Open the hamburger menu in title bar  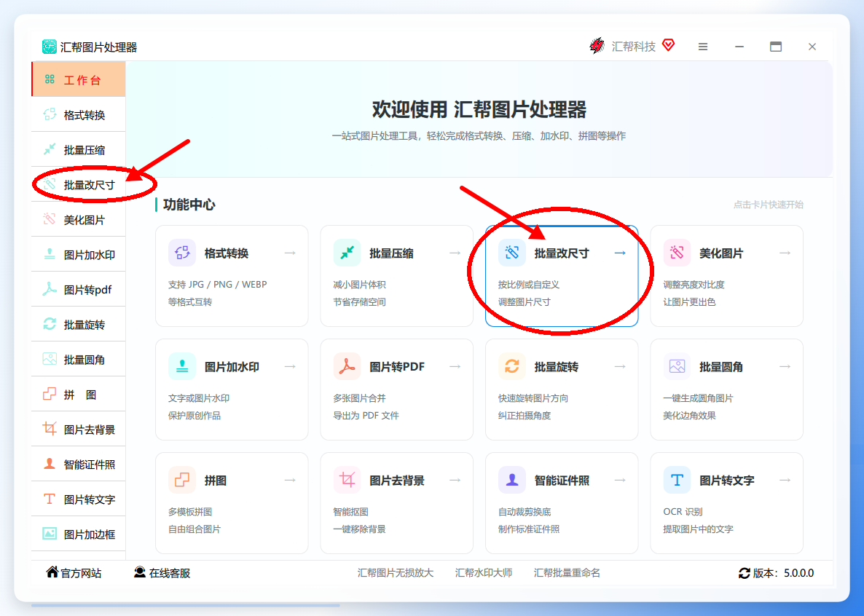702,47
